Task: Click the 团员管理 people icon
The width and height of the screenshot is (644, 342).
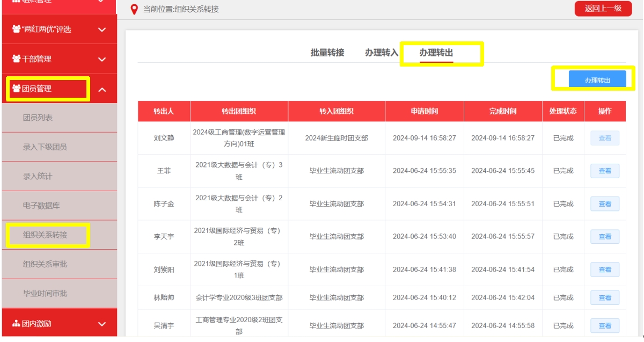Action: [x=16, y=89]
